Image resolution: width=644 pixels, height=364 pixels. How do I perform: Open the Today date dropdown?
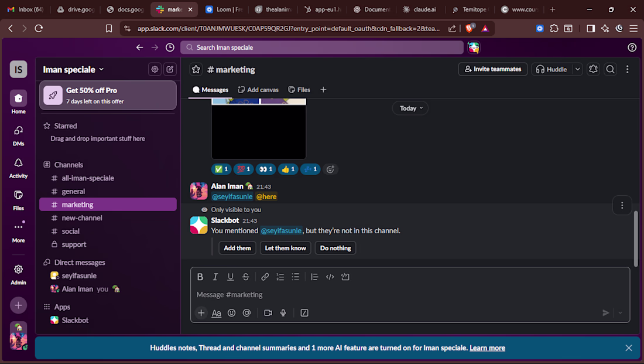pos(410,108)
